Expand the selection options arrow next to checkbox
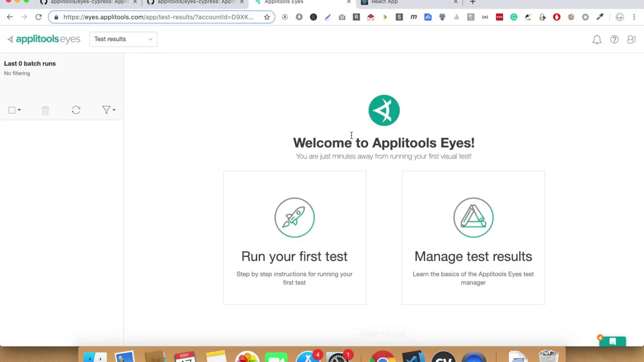644x362 pixels. coord(19,110)
